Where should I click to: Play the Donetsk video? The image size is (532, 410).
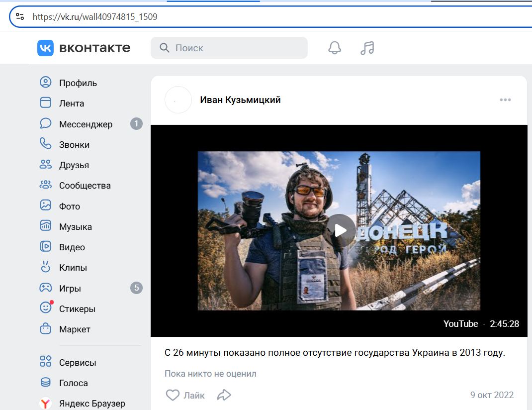click(x=341, y=230)
